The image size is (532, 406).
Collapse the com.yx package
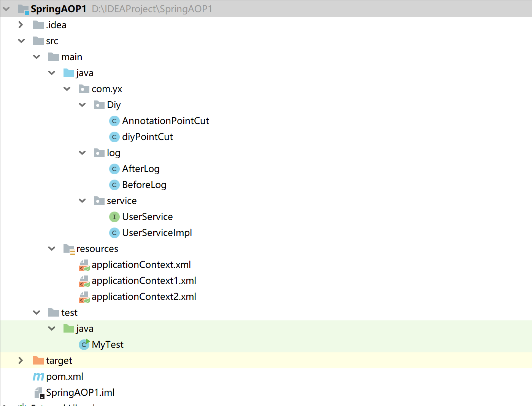tap(67, 89)
